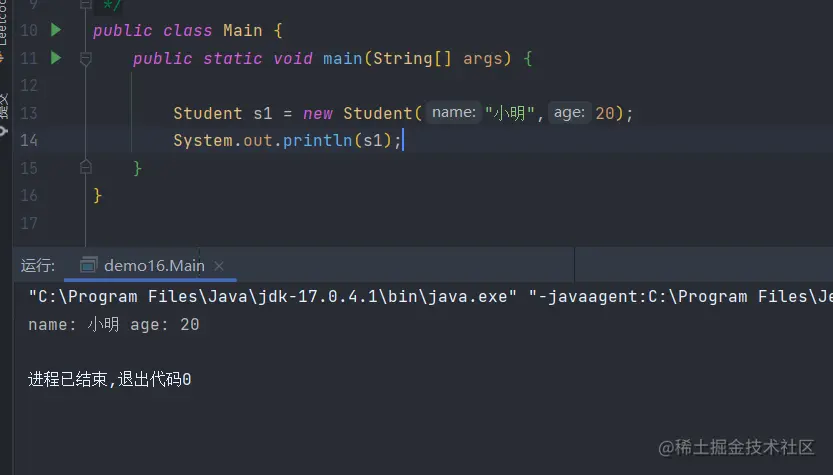The width and height of the screenshot is (833, 475).
Task: Run the Main class via gutter arrow on line 10
Action: coord(56,30)
